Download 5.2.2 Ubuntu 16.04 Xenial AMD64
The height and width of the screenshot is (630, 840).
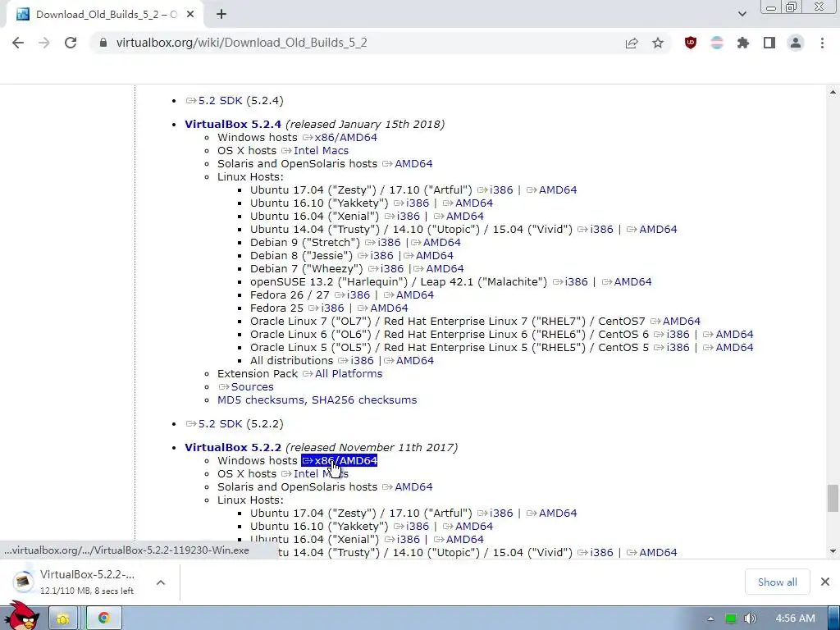[459, 540]
